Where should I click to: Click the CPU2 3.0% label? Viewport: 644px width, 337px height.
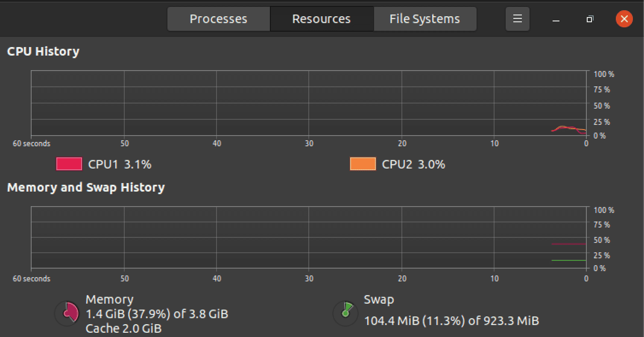point(413,164)
